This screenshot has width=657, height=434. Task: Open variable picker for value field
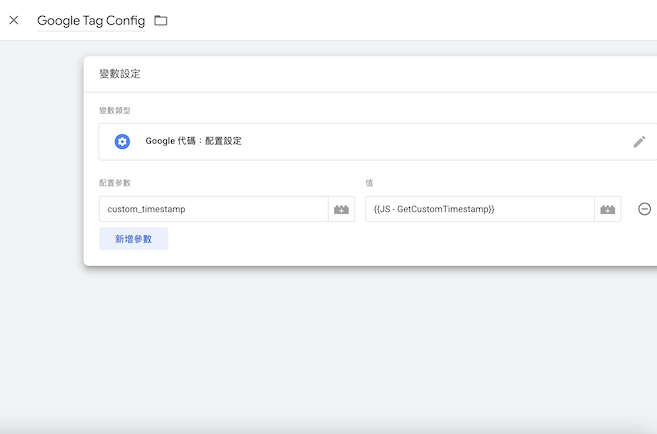coord(608,209)
